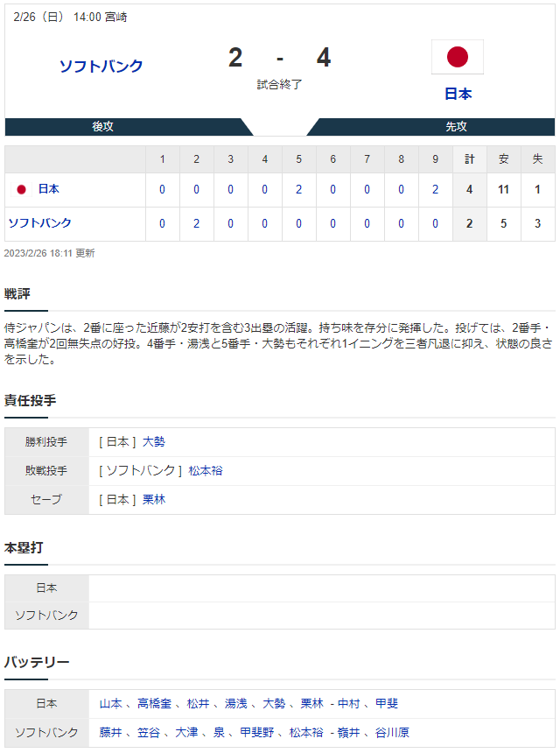
Task: Select ソフトバンク 9th inning score 0
Action: [435, 224]
